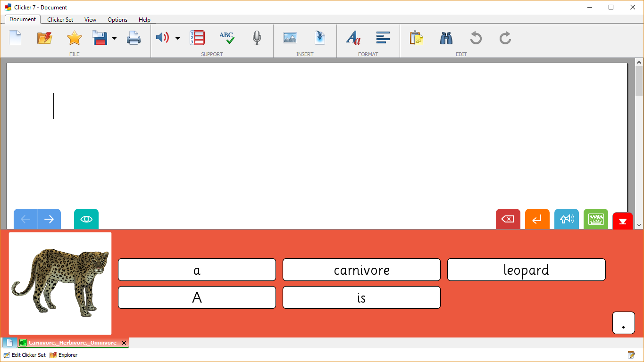
Task: Close the Carnivore_Herbivore_Omnivore tab
Action: click(124, 343)
